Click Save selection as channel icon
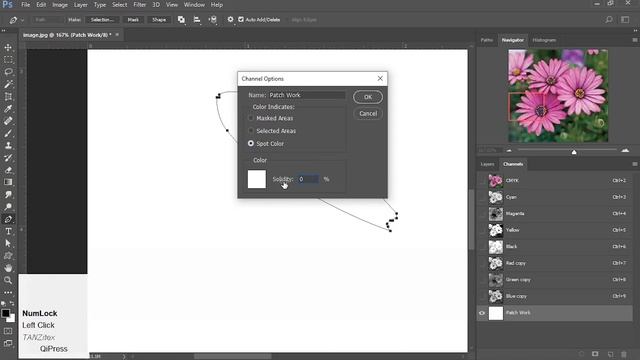 [595, 354]
